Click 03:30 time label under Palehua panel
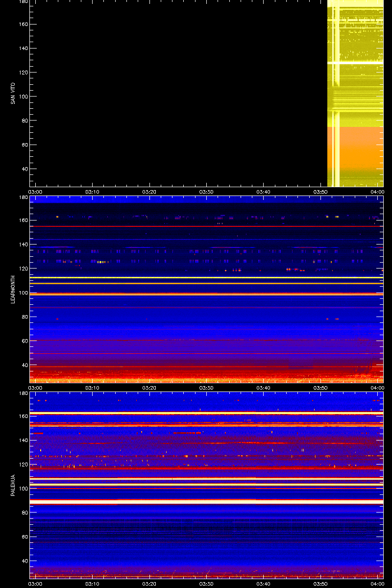 coord(206,584)
